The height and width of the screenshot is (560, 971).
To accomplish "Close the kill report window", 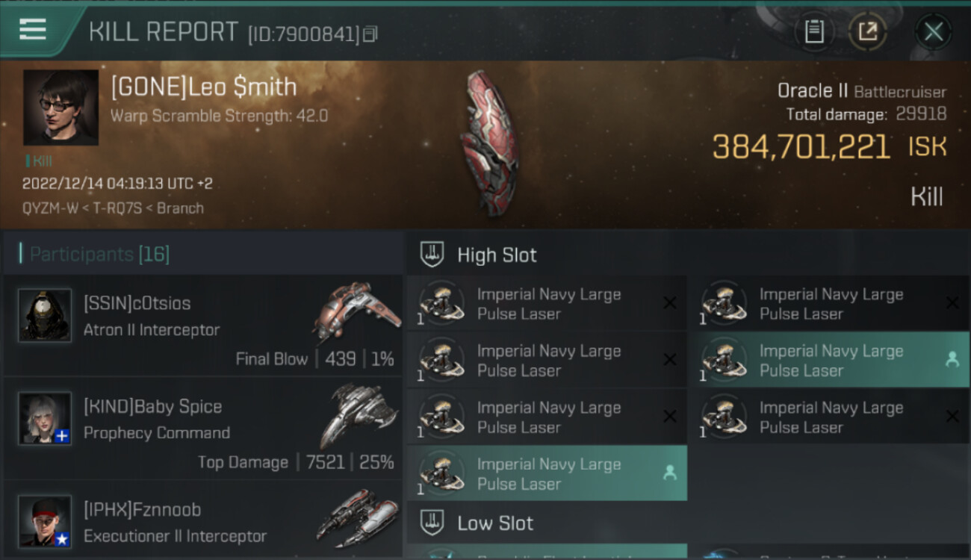I will (x=934, y=31).
